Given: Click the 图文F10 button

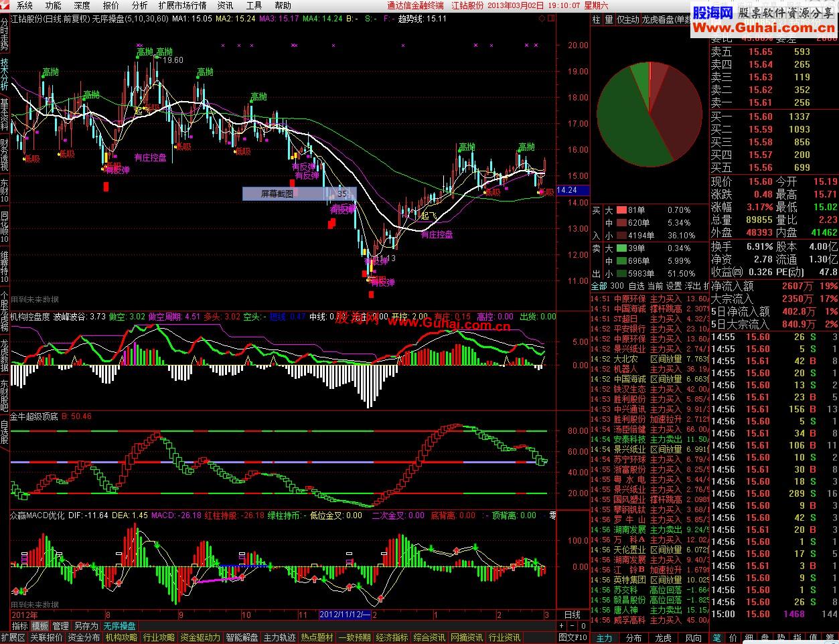Looking at the screenshot, I should pyautogui.click(x=573, y=638).
